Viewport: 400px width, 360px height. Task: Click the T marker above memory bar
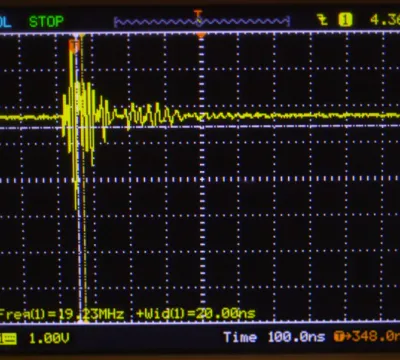[x=198, y=14]
